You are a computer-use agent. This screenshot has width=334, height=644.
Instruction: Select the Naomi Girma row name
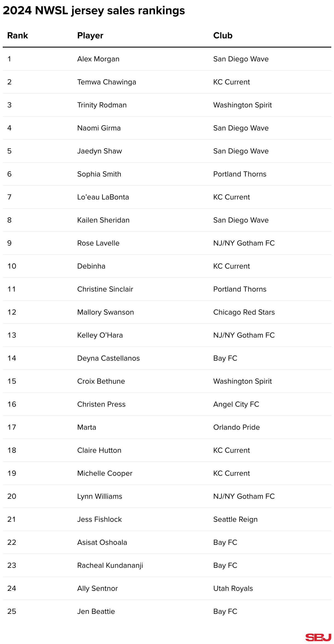[99, 128]
